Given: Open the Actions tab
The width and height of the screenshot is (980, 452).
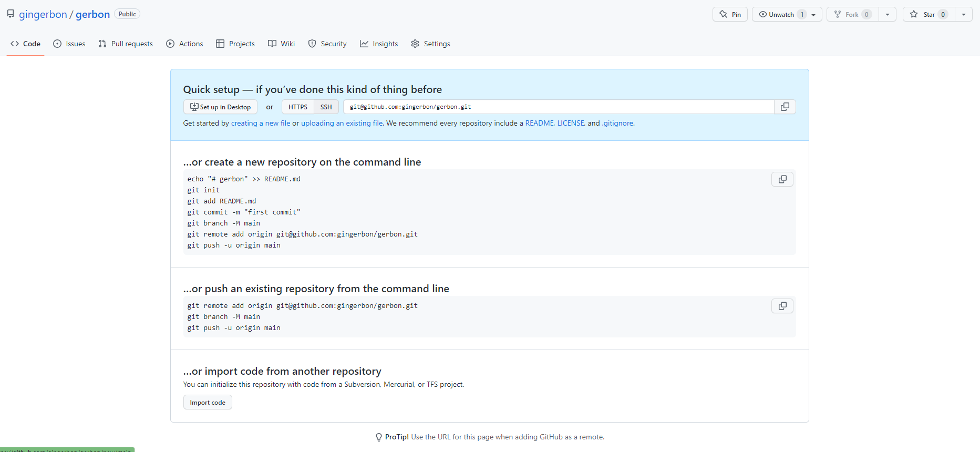Looking at the screenshot, I should click(184, 44).
